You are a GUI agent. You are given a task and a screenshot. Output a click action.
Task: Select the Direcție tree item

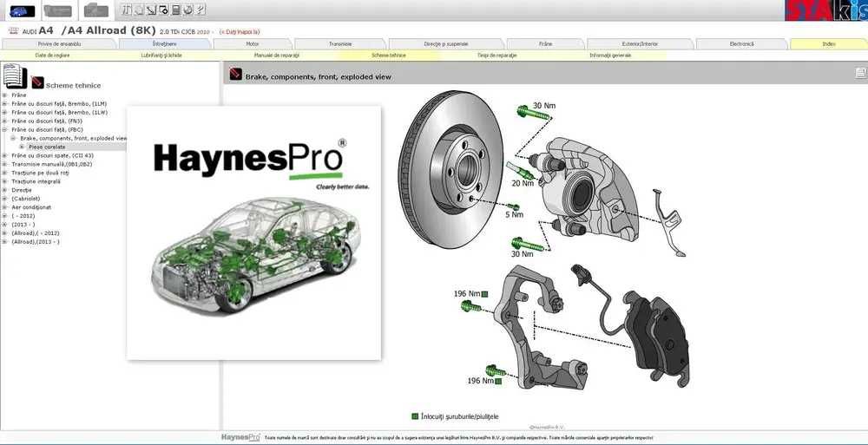pos(22,190)
